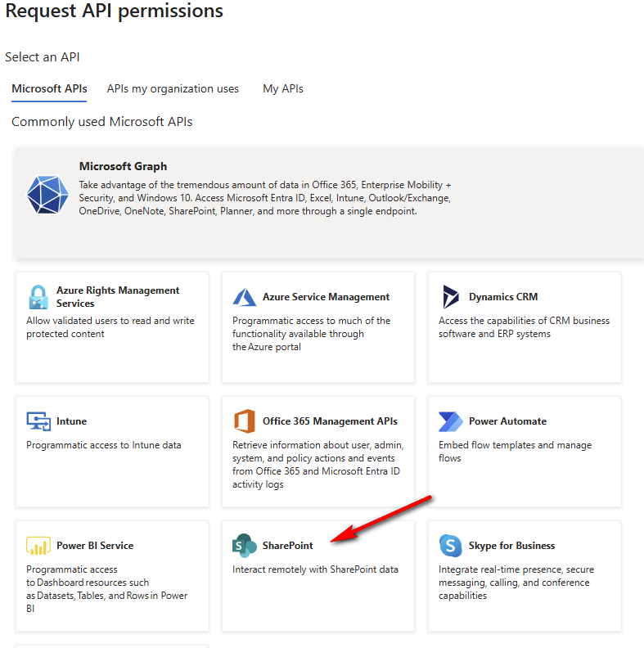Click the 'Request API permissions' heading
This screenshot has height=648, width=644.
tap(114, 11)
